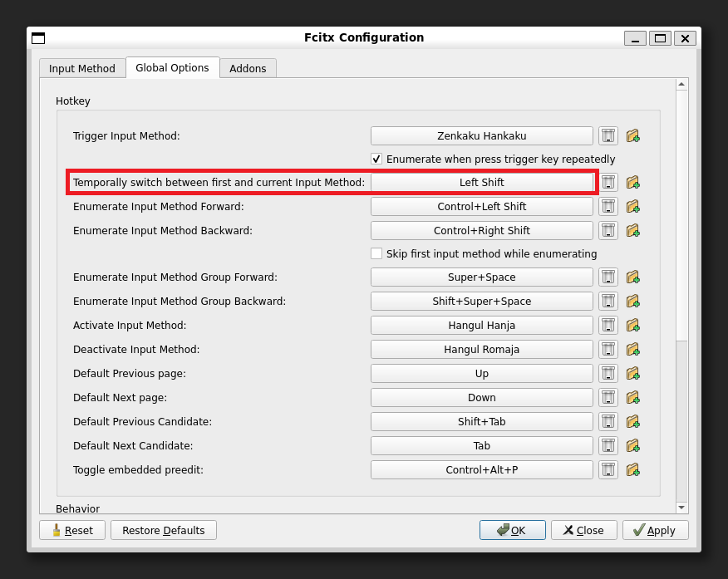This screenshot has height=579, width=728.
Task: Click trash icon for Enumerate Input Method Backward
Action: (608, 231)
